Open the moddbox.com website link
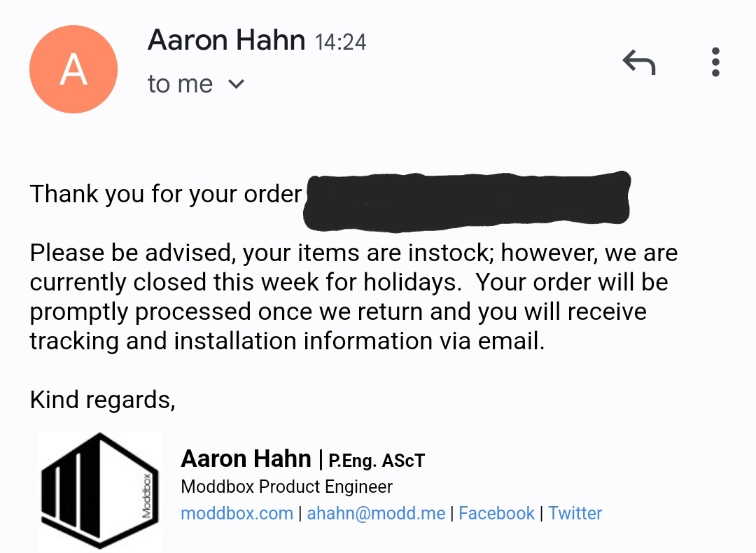This screenshot has width=756, height=553. point(237,513)
